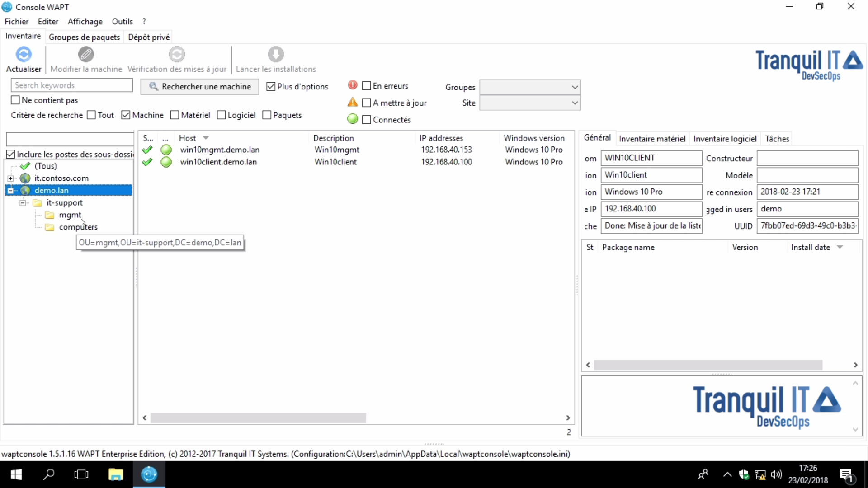Image resolution: width=868 pixels, height=488 pixels.
Task: Open taskbar search magnifier
Action: tap(49, 474)
